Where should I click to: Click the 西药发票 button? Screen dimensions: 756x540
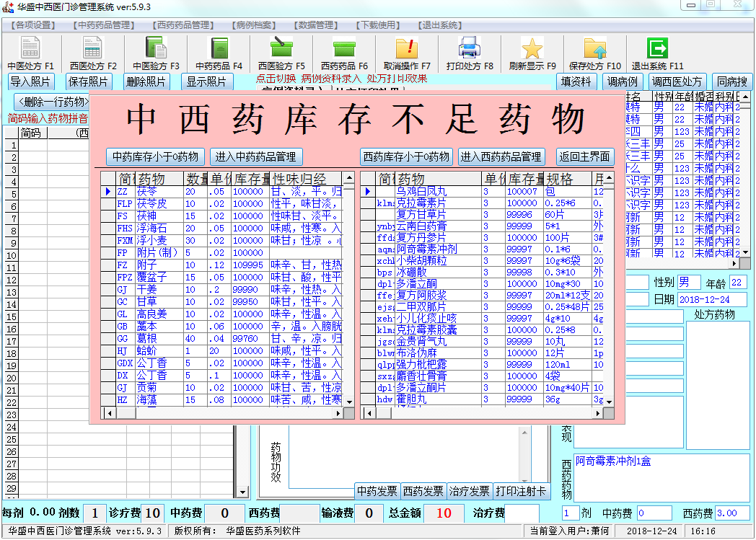pyautogui.click(x=423, y=491)
